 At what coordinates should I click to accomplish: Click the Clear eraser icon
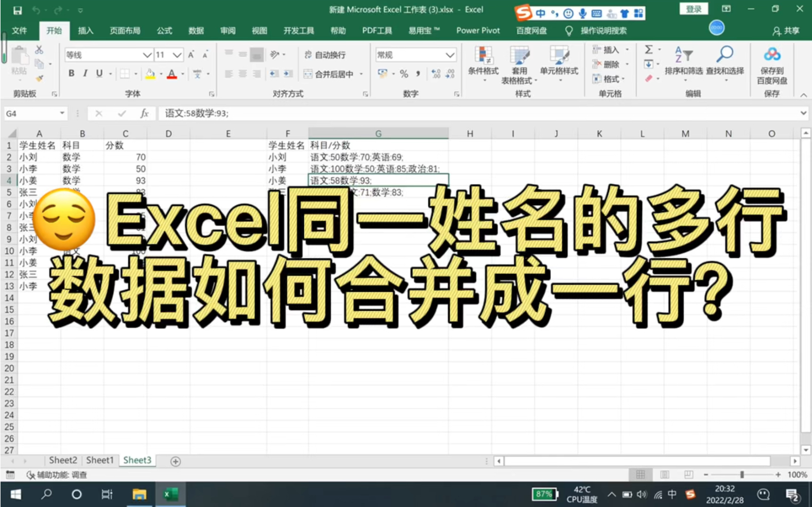(649, 78)
